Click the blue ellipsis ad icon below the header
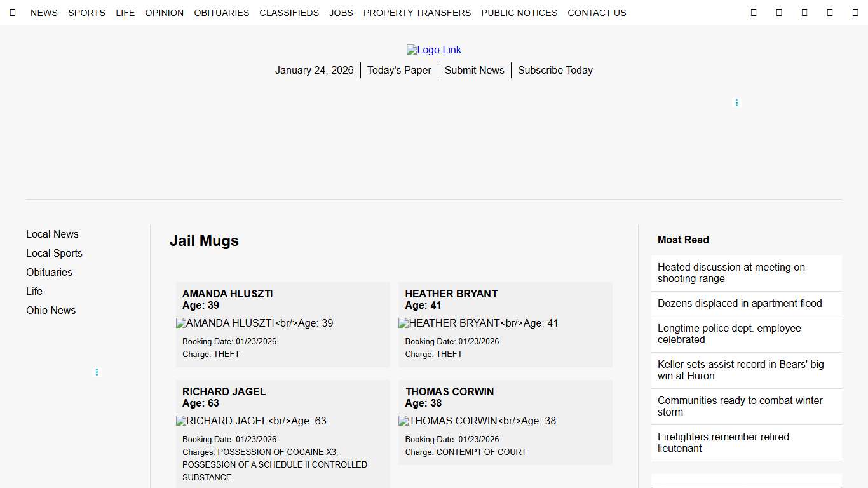Viewport: 868px width, 488px height. pyautogui.click(x=736, y=102)
